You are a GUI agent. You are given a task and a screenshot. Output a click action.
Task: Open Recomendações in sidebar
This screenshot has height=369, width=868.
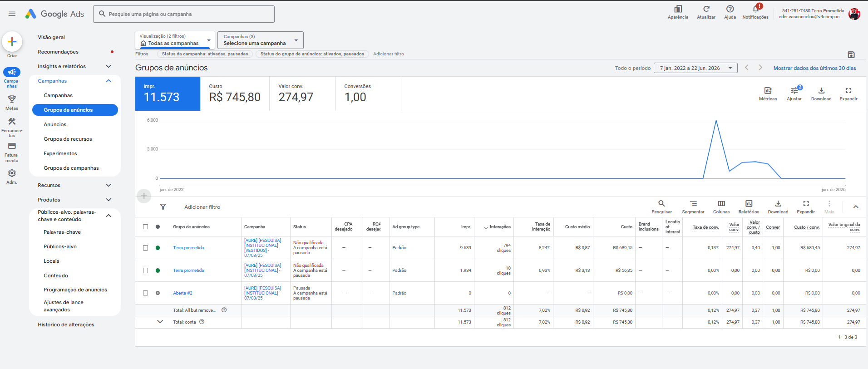coord(58,52)
